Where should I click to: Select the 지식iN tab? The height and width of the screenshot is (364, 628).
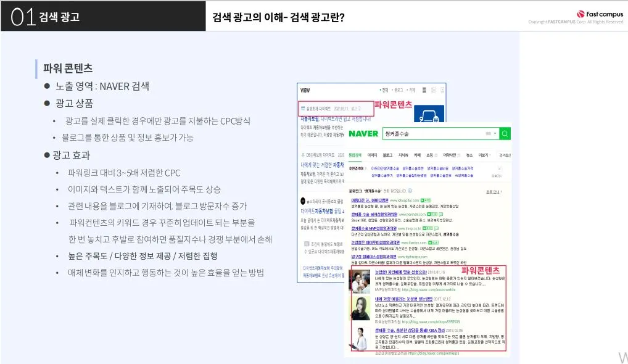403,155
